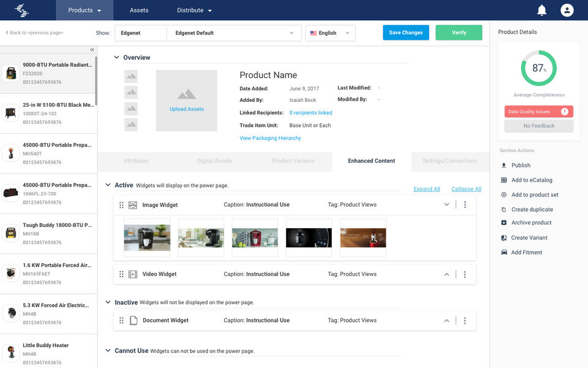Open the red coffee maker image thumbnail

pos(255,238)
